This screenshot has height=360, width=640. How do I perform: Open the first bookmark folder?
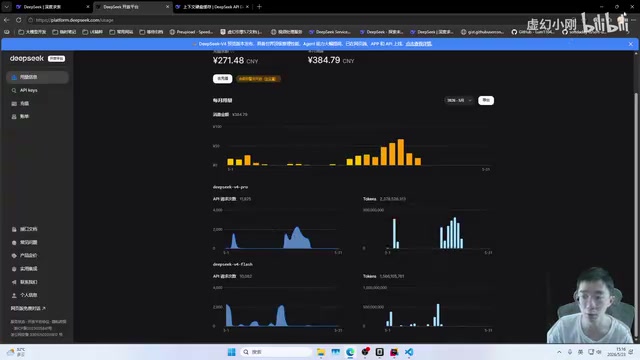coord(32,32)
